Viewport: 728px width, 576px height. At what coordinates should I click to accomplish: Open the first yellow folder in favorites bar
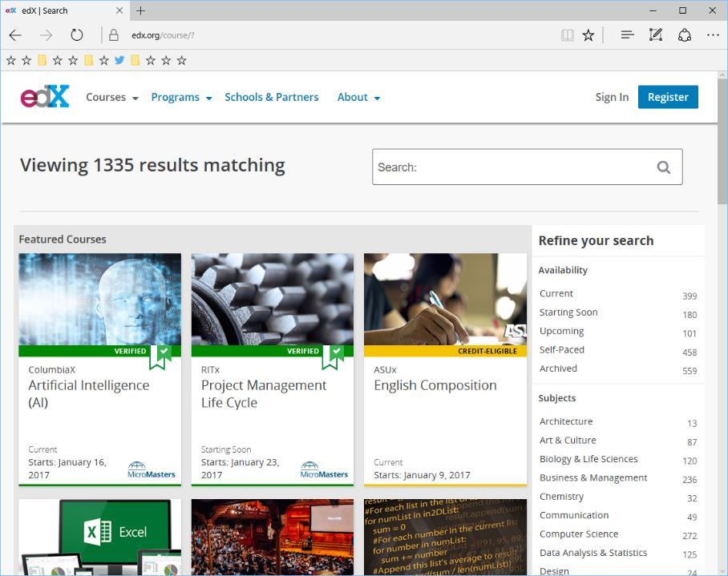[42, 60]
